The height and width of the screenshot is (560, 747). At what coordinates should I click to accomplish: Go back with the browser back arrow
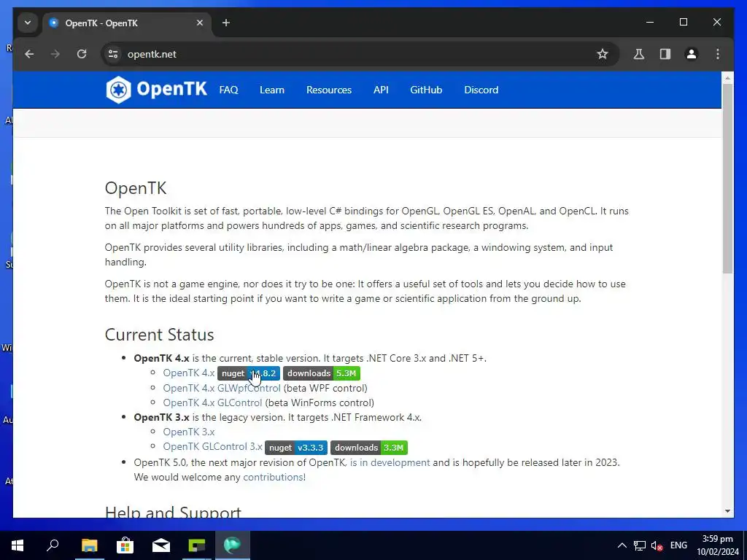(29, 54)
